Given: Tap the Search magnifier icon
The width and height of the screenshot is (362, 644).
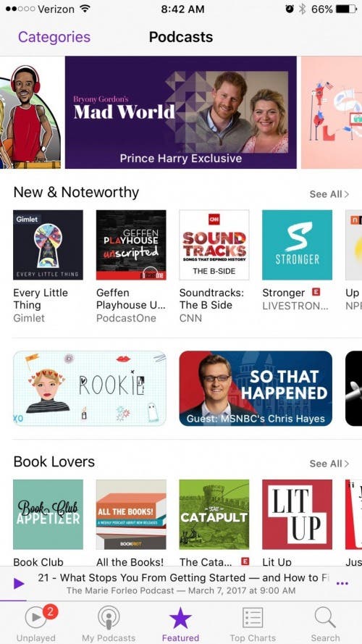Looking at the screenshot, I should (x=325, y=617).
